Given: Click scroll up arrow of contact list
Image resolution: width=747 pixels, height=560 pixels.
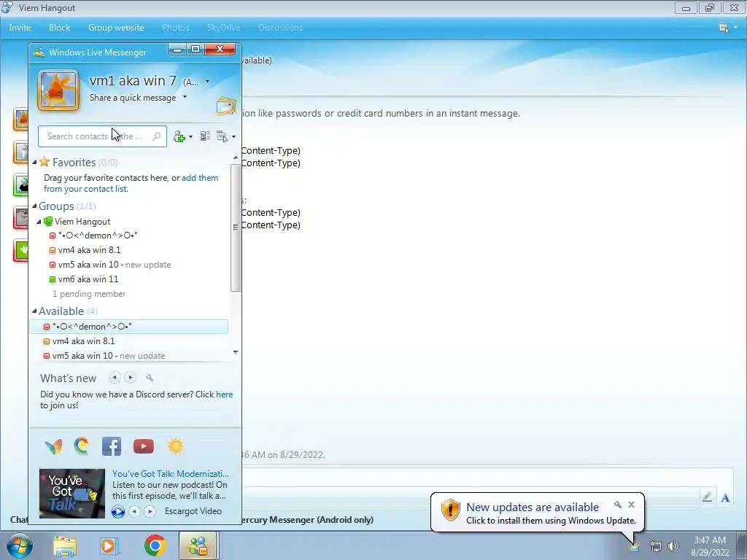Looking at the screenshot, I should click(x=236, y=157).
